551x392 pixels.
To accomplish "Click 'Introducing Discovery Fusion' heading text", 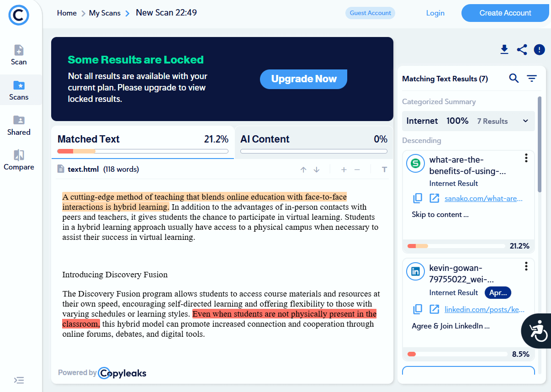I will pos(115,275).
